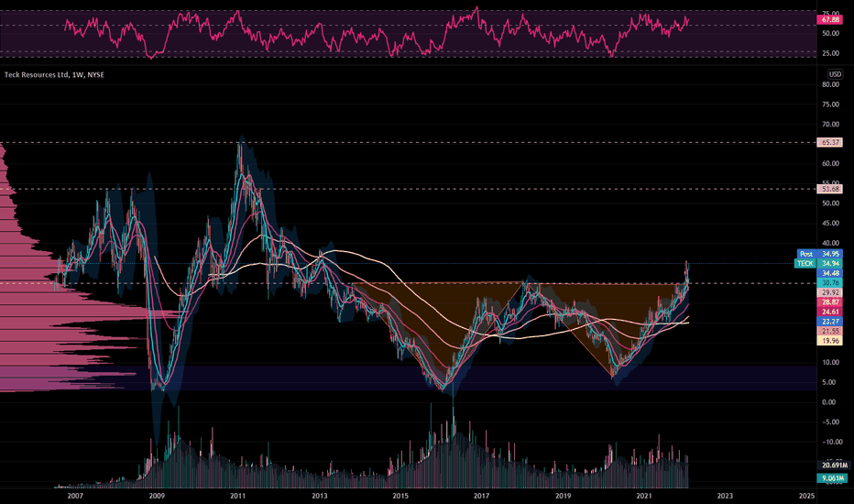Viewport: 854px width, 504px height.
Task: Click the 70.00 price scale tick
Action: pyautogui.click(x=830, y=125)
